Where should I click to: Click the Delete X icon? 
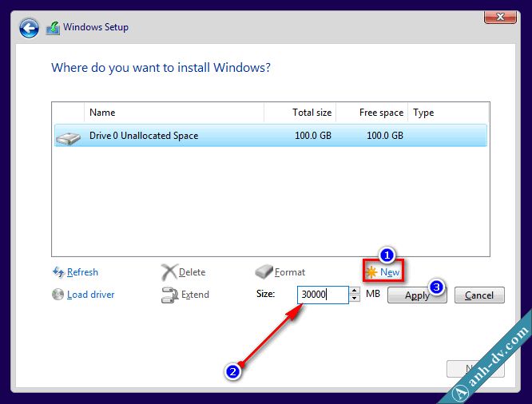[x=169, y=272]
